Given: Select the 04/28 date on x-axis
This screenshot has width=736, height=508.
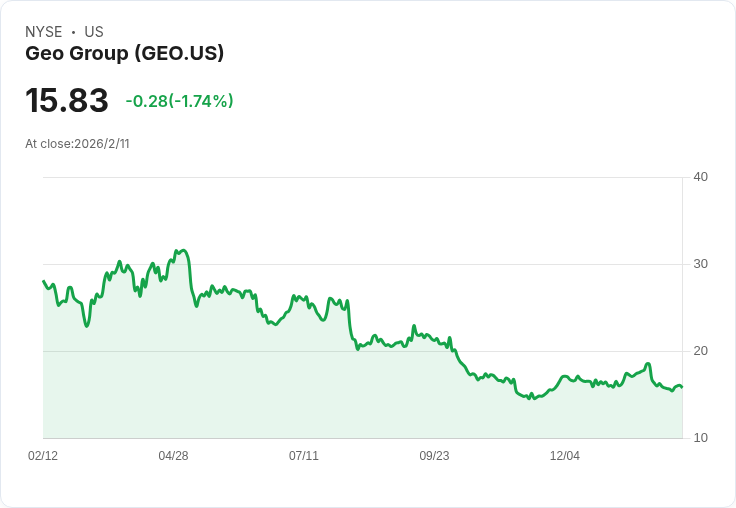Looking at the screenshot, I should point(173,456).
